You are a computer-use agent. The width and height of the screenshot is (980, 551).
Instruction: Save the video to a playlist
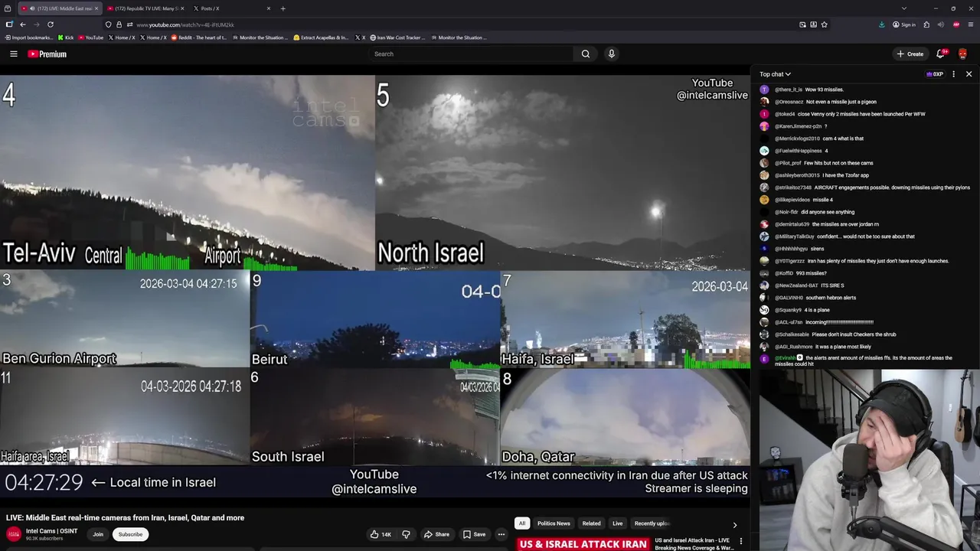tap(474, 534)
